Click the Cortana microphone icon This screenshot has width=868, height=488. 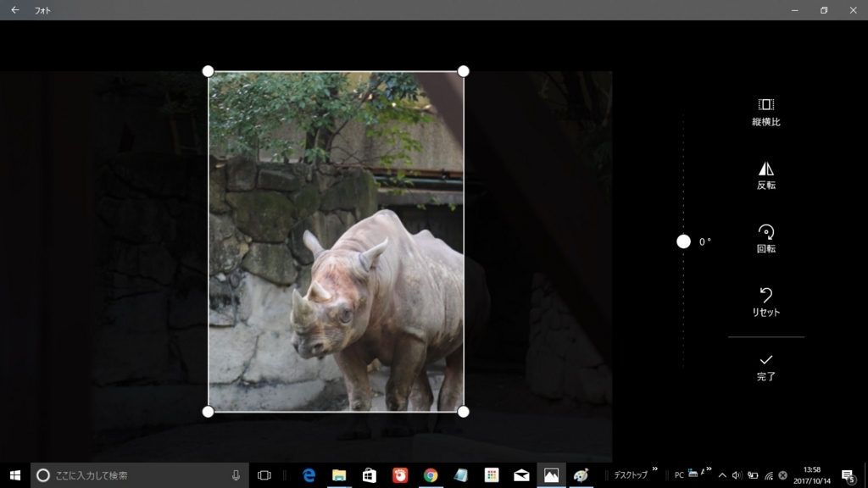click(x=236, y=475)
